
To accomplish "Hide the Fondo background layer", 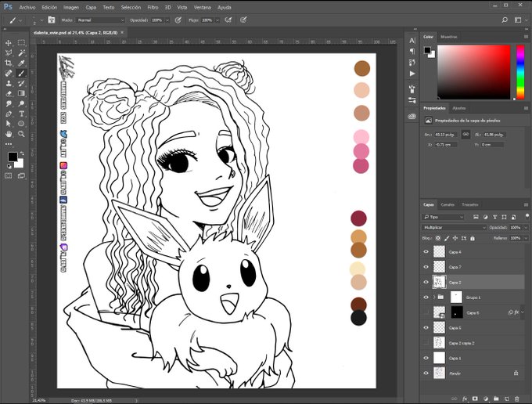I will (x=426, y=373).
